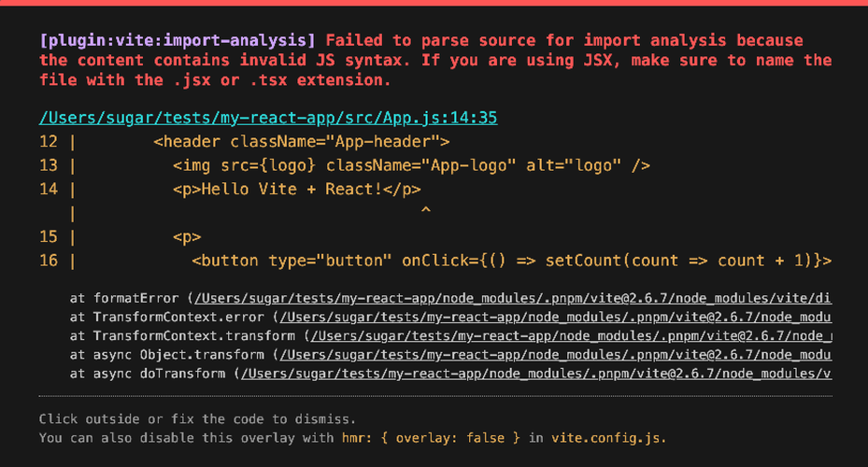This screenshot has height=467, width=868.
Task: Open the App.js:14:35 file path link
Action: click(x=268, y=119)
